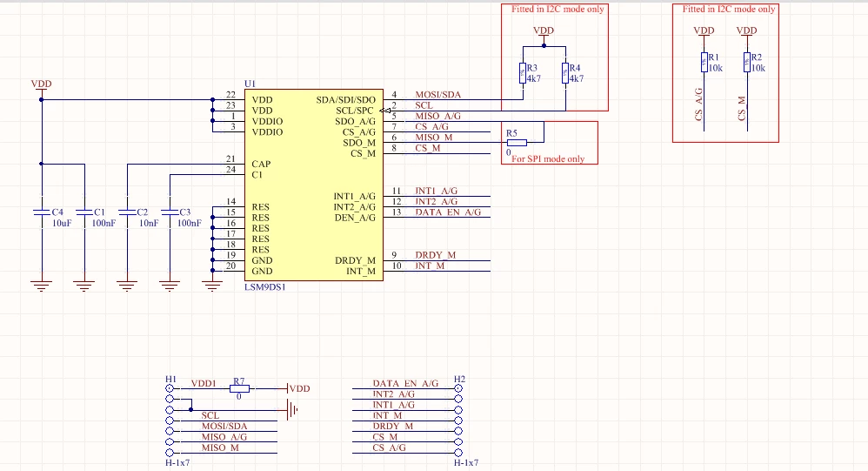Select the 'For SPI mode only' note text
The width and height of the screenshot is (868, 471).
tap(548, 159)
